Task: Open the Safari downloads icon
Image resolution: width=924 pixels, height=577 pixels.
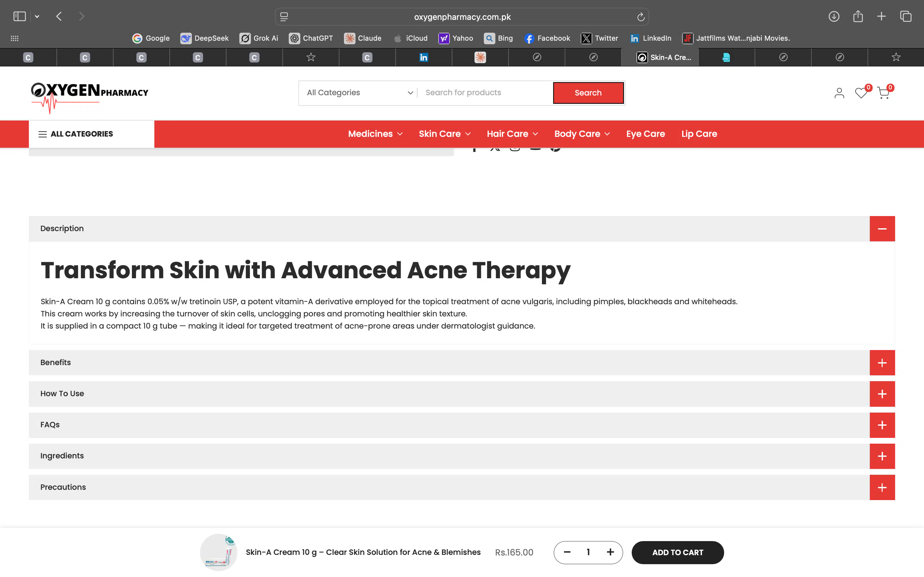Action: 834,16
